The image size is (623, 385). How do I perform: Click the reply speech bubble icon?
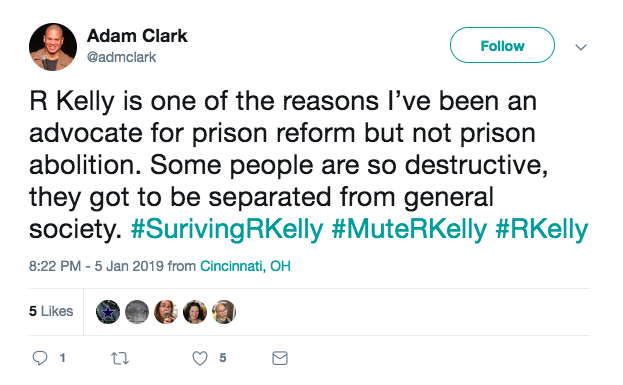[40, 358]
